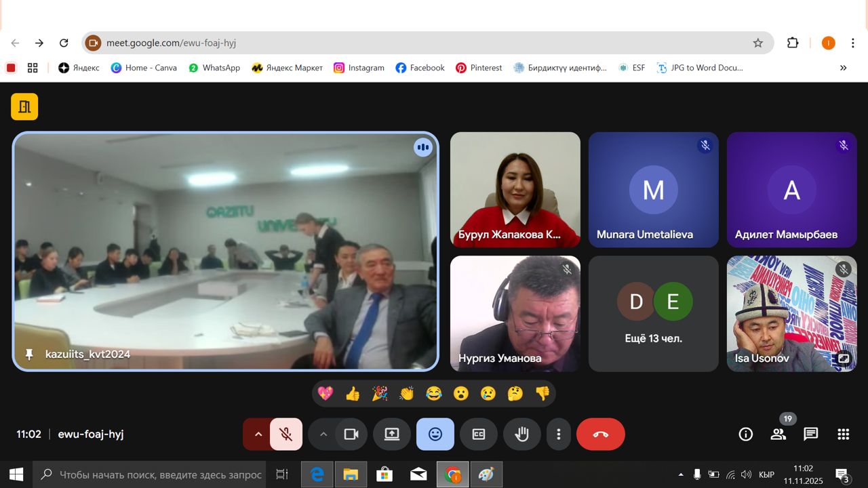Viewport: 868px width, 488px height.
Task: Open more options three-dot menu
Action: [559, 434]
